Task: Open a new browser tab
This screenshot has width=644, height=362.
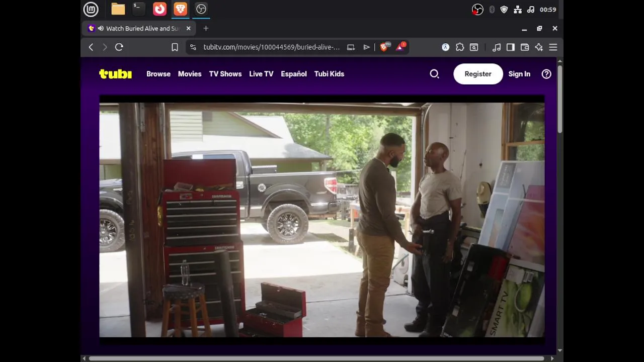Action: click(206, 29)
